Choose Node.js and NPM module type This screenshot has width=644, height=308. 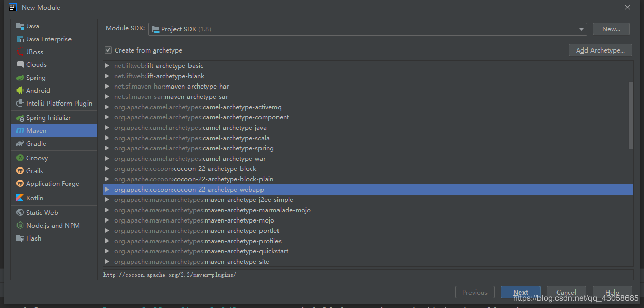click(54, 226)
